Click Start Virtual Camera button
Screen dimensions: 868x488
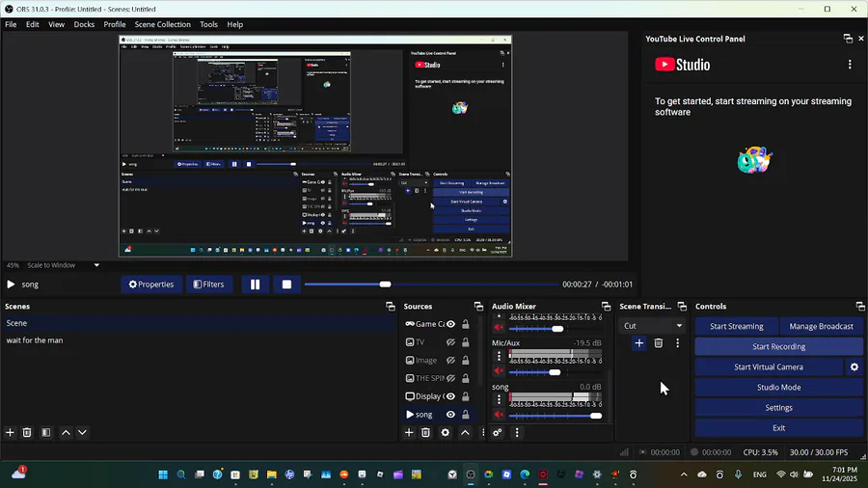tap(769, 367)
